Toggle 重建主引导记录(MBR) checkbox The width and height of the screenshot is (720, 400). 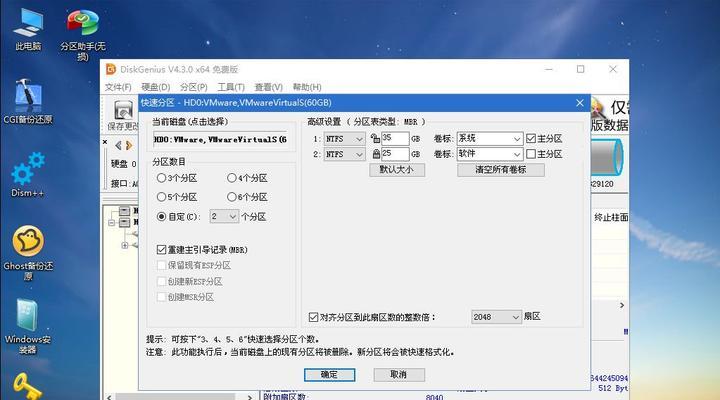(161, 249)
